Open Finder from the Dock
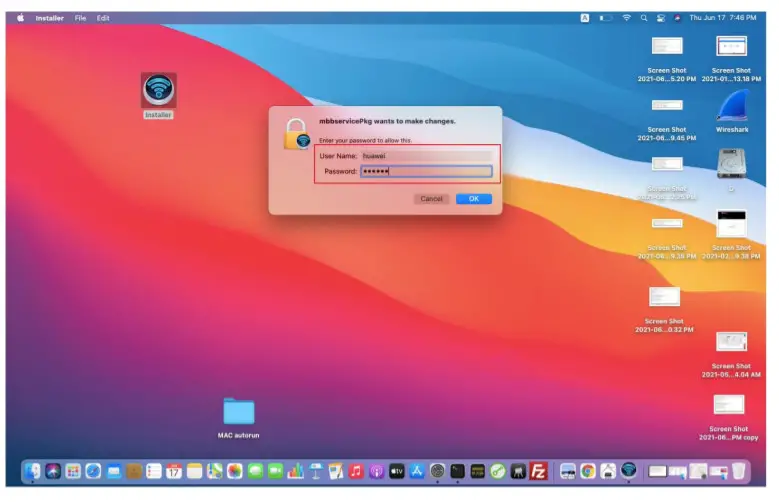The width and height of the screenshot is (779, 502). click(x=33, y=471)
